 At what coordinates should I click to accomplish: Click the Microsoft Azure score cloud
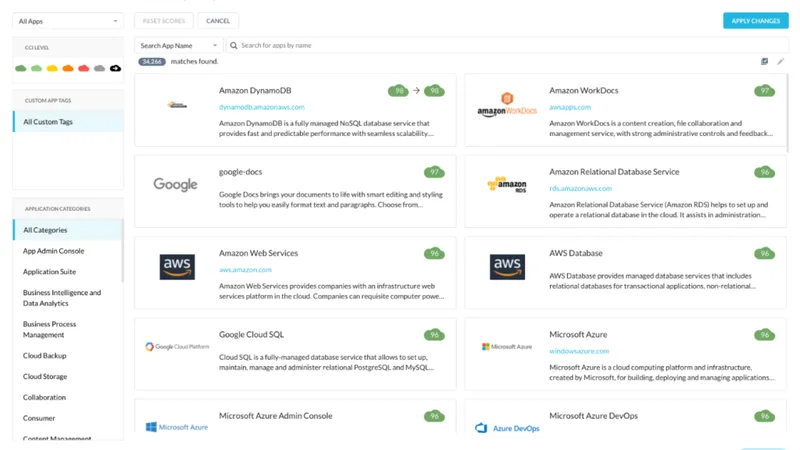(764, 335)
